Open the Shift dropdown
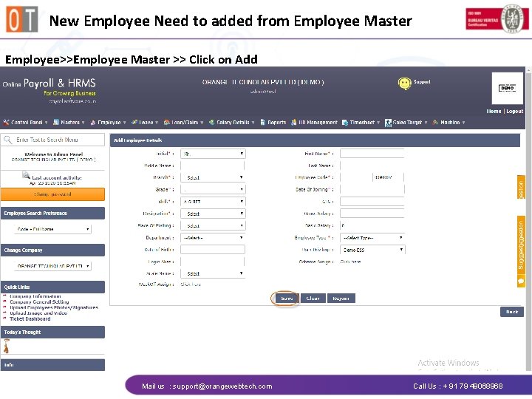532x399 pixels. coord(213,202)
